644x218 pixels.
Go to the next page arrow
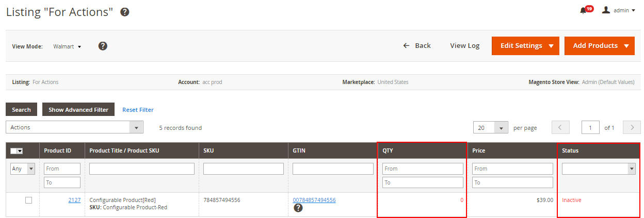pyautogui.click(x=632, y=127)
